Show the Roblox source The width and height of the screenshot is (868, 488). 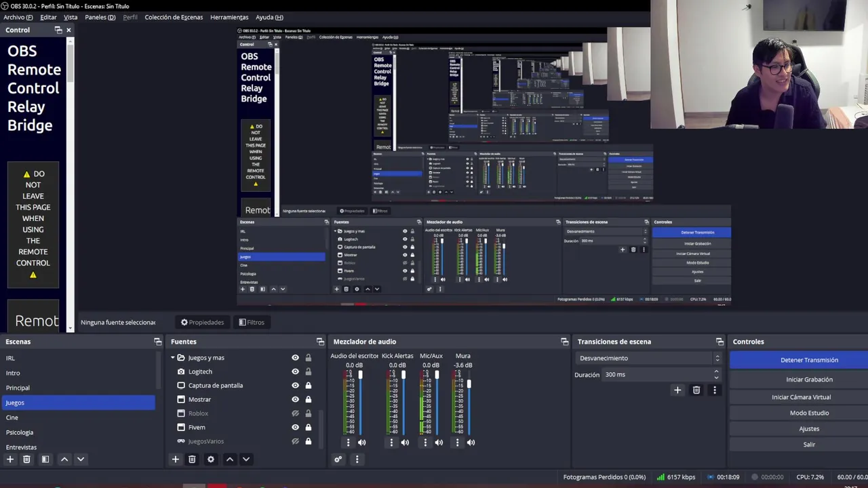pyautogui.click(x=295, y=413)
